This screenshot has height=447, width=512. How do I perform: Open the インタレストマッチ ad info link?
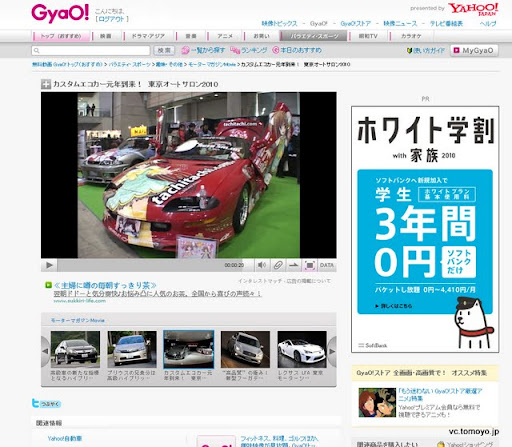pyautogui.click(x=284, y=281)
